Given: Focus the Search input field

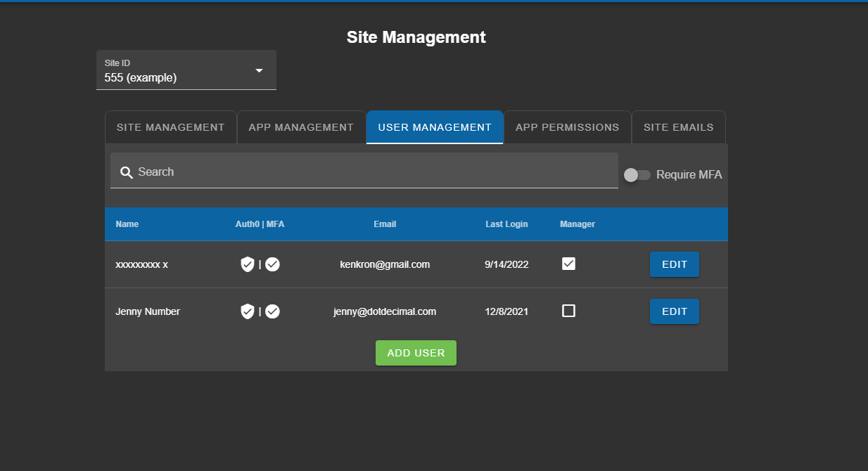Looking at the screenshot, I should tap(364, 171).
